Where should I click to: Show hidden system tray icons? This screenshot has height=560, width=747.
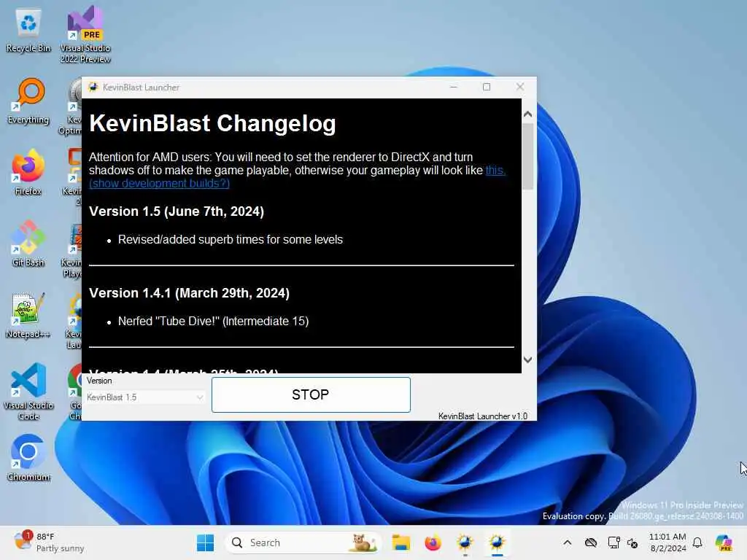[567, 542]
